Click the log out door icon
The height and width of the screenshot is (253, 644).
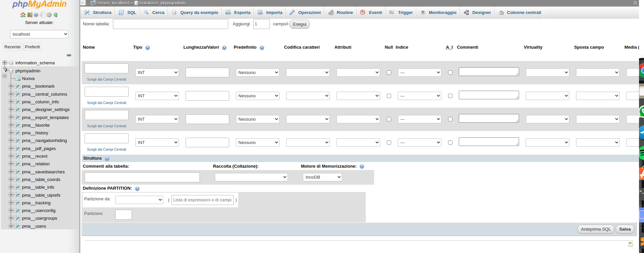[30, 15]
